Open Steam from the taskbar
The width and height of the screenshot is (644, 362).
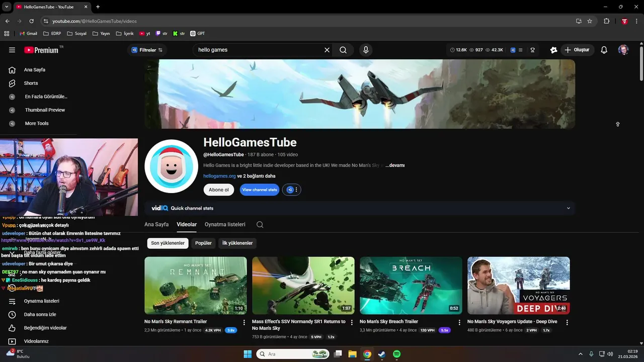[382, 354]
